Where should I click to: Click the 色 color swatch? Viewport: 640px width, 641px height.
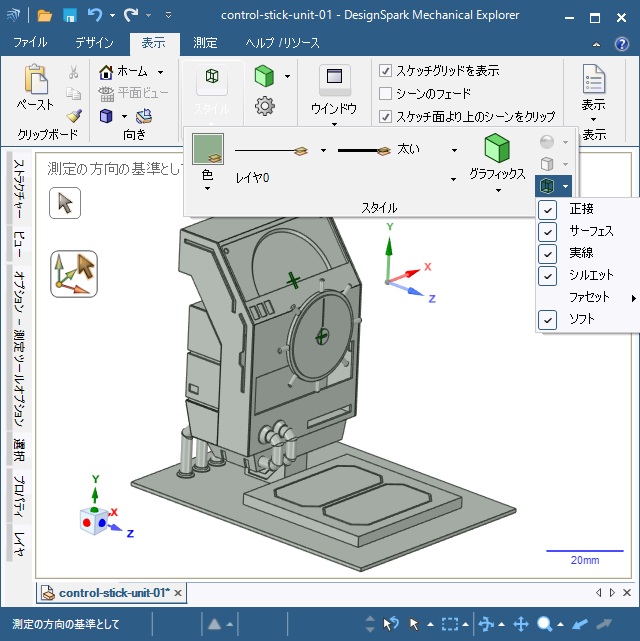click(208, 150)
